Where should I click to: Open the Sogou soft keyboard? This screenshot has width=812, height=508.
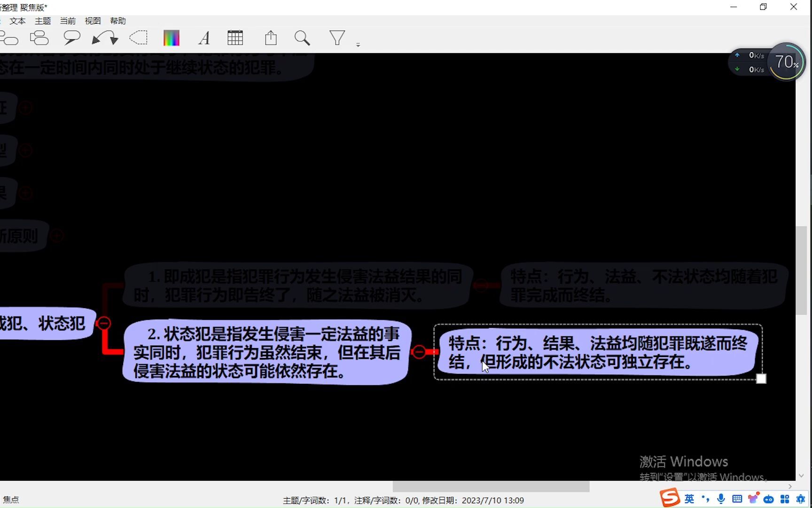pos(737,499)
